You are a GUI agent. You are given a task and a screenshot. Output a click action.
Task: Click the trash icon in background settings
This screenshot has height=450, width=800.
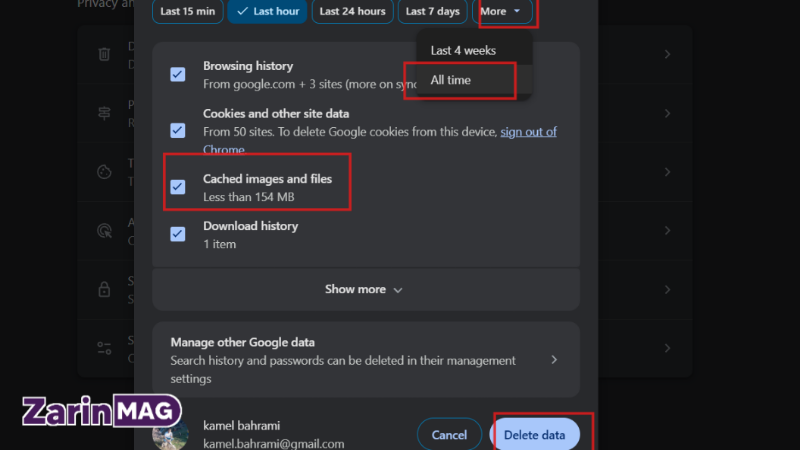104,54
